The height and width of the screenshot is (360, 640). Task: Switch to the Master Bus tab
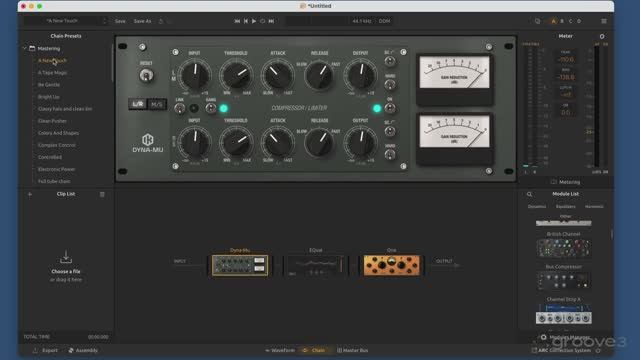352,350
